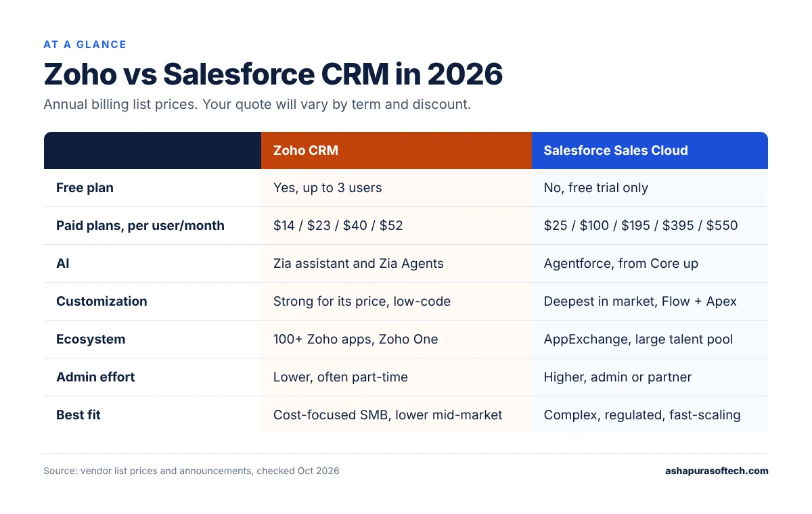The height and width of the screenshot is (514, 812).
Task: Click the source note 'checked Oct 2026'
Action: tap(298, 471)
